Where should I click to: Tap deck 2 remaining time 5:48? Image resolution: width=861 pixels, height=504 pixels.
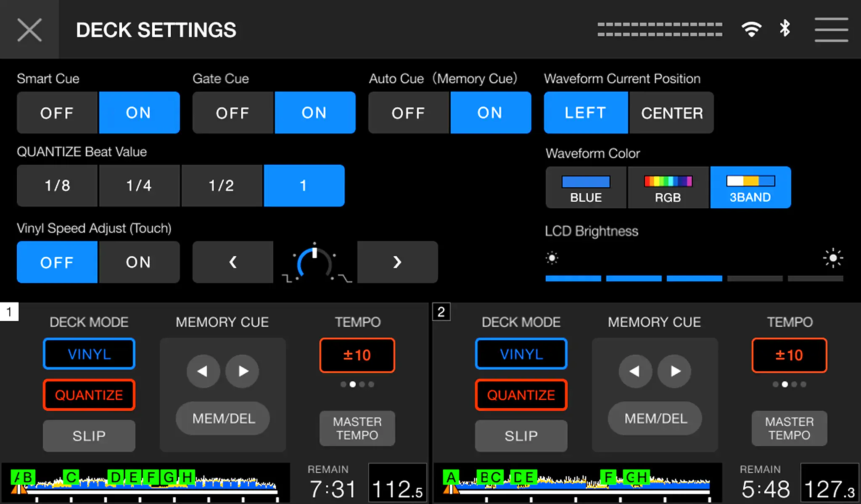[765, 489]
